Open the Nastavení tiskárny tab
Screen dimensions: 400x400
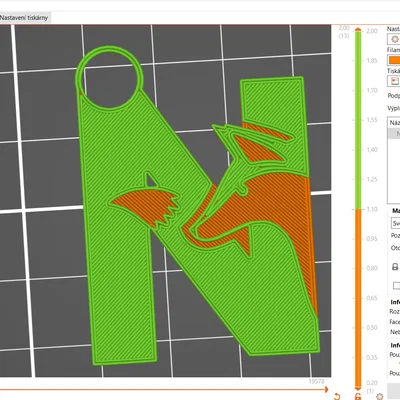tap(25, 18)
